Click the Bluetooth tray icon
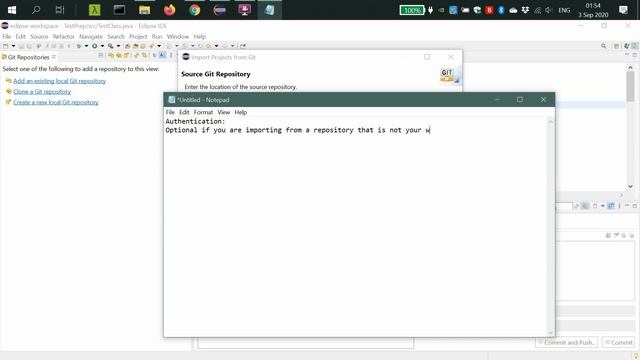This screenshot has width=640, height=360. (501, 10)
